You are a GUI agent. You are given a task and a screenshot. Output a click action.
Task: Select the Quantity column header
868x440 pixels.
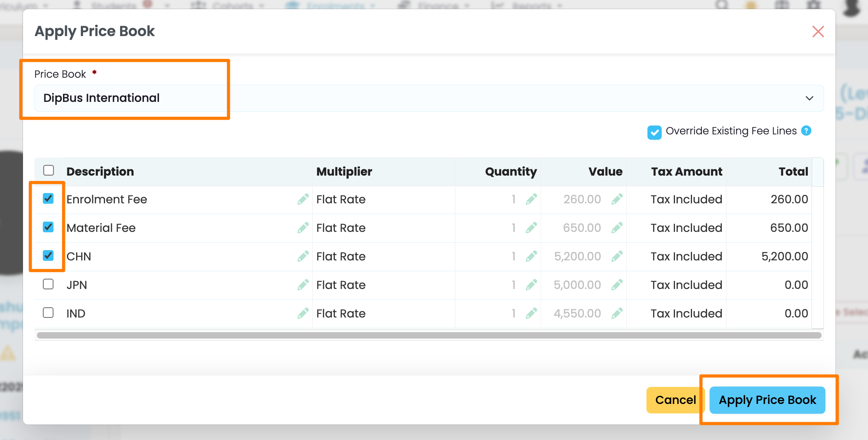pos(511,172)
